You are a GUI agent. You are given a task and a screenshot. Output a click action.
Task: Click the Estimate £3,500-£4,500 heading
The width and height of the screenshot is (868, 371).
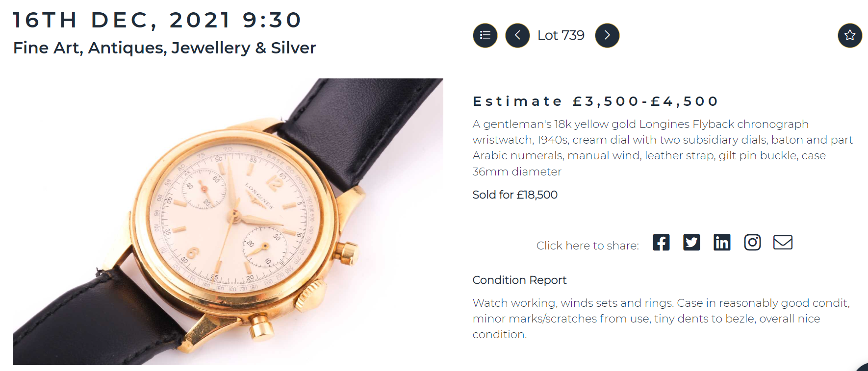tap(595, 101)
